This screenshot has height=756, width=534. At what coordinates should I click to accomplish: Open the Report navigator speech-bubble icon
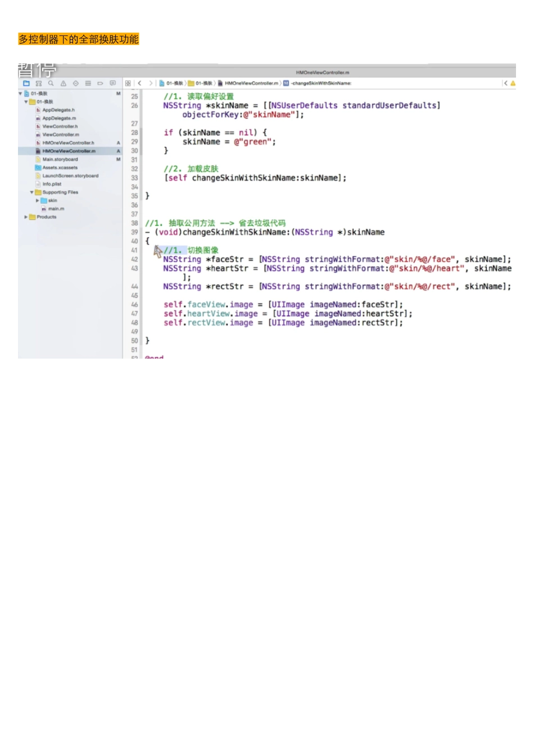112,83
